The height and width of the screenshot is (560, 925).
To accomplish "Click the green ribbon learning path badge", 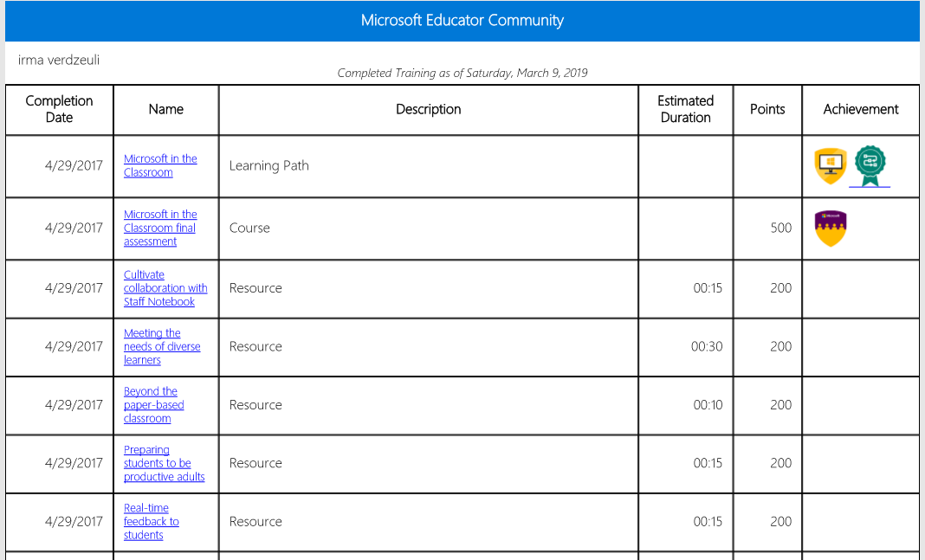I will 870,166.
